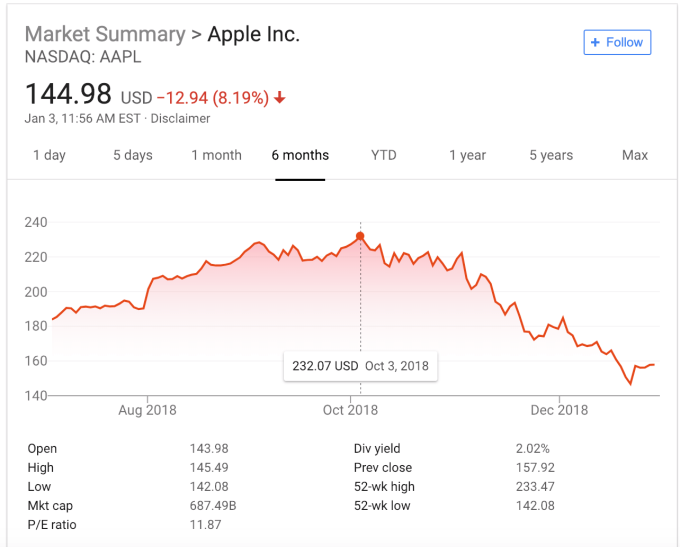Click the red down arrow price indicator

click(x=280, y=98)
